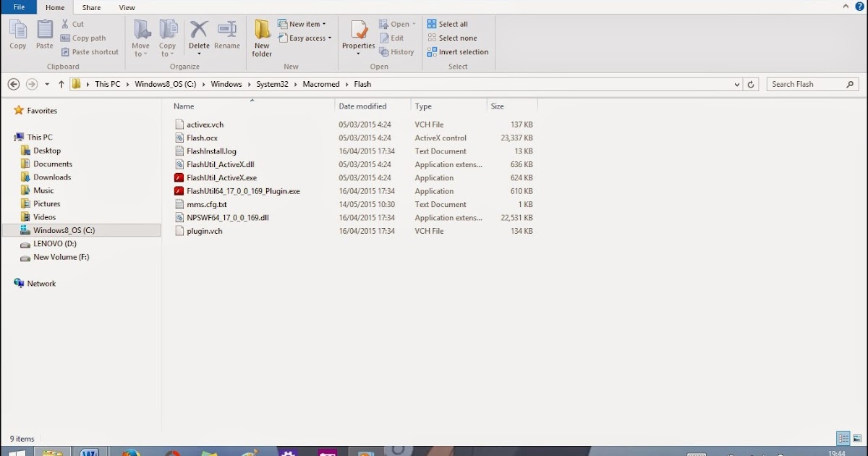Collapse the ribbon with the chevron
Viewport: 868px width, 456px height.
846,6
